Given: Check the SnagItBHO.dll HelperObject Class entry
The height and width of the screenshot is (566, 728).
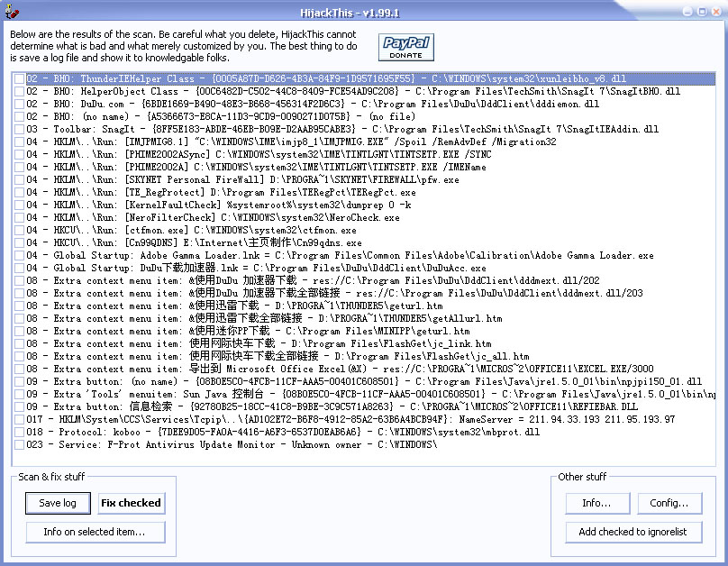Looking at the screenshot, I should pyautogui.click(x=19, y=91).
